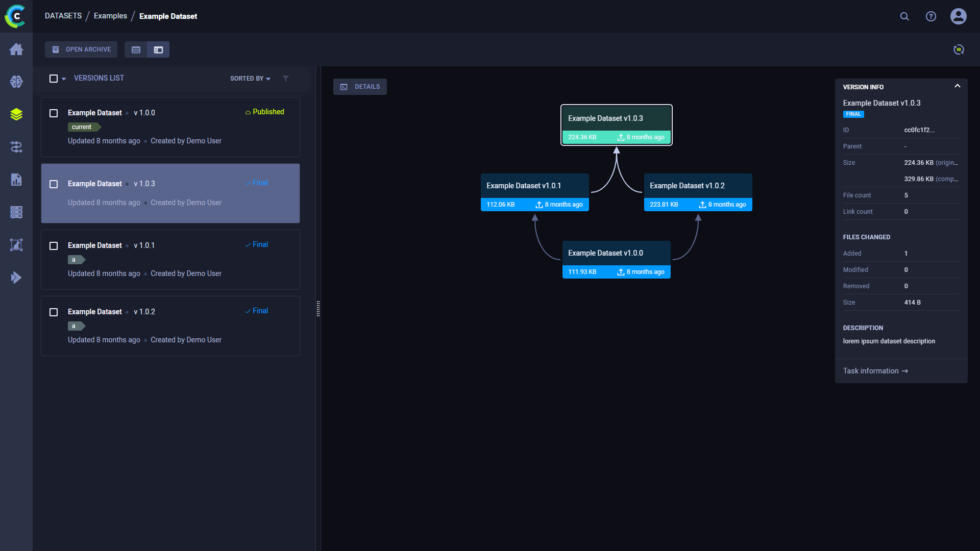Open the Datasets layers sidebar icon
The image size is (980, 551).
point(16,114)
